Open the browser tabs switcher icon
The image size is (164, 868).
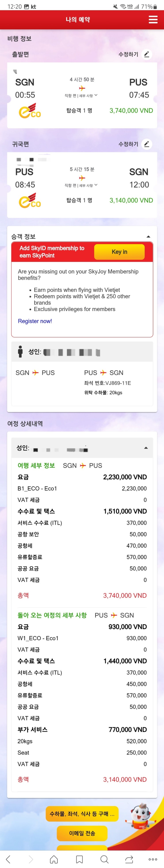129,859
